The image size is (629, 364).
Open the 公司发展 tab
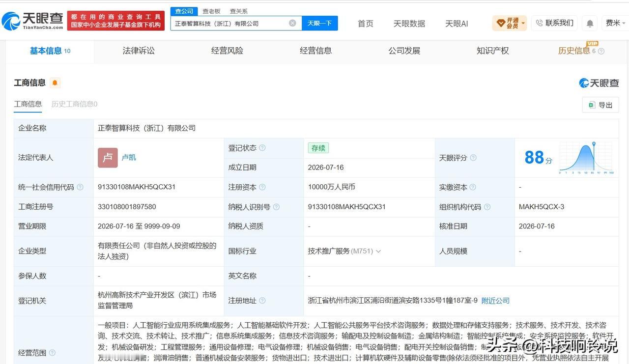point(404,51)
